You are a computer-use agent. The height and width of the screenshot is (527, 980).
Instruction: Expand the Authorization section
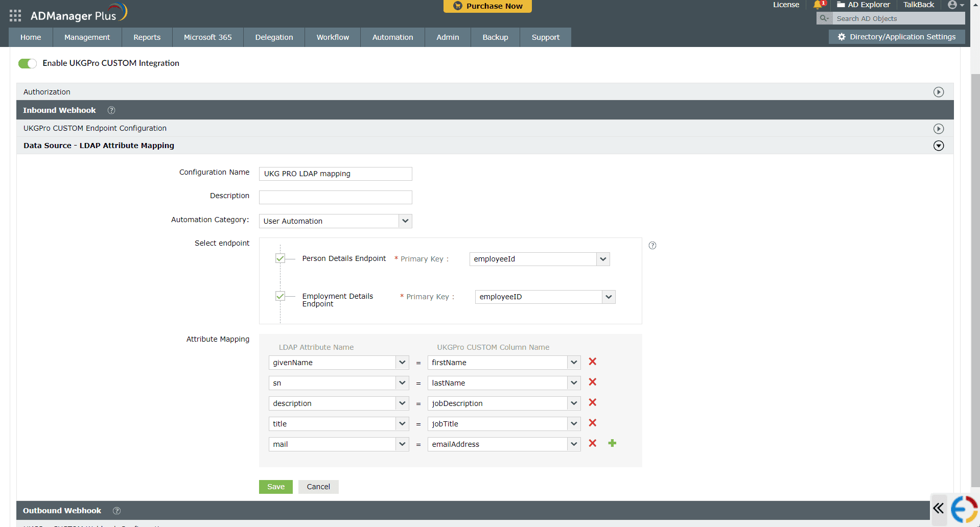[x=939, y=92]
